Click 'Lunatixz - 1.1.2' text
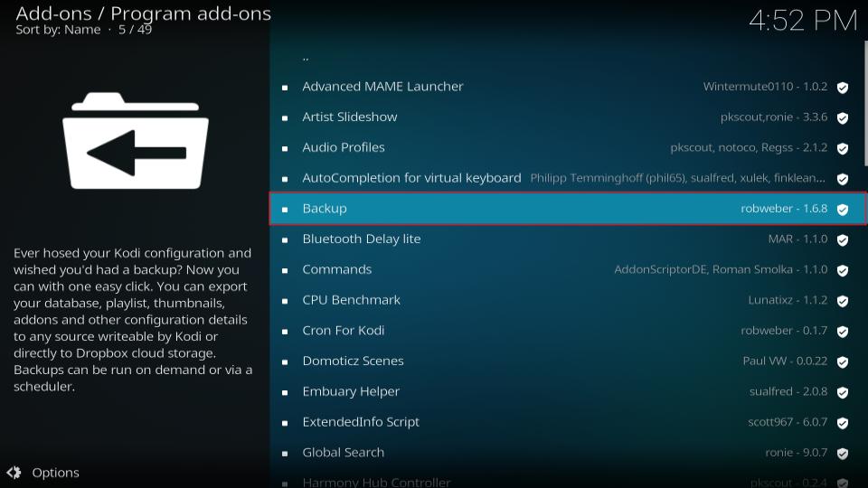868x488 pixels. (788, 300)
